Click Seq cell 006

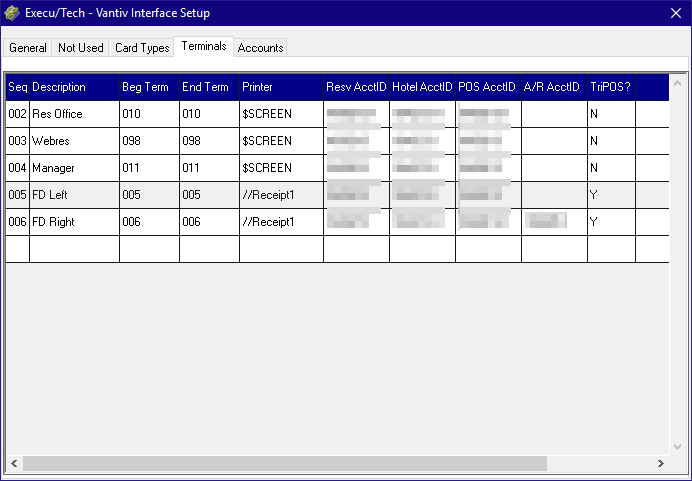[x=18, y=222]
